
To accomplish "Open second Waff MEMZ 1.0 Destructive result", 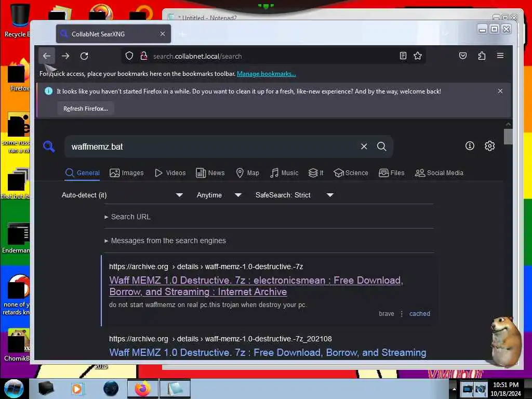I will 268,353.
